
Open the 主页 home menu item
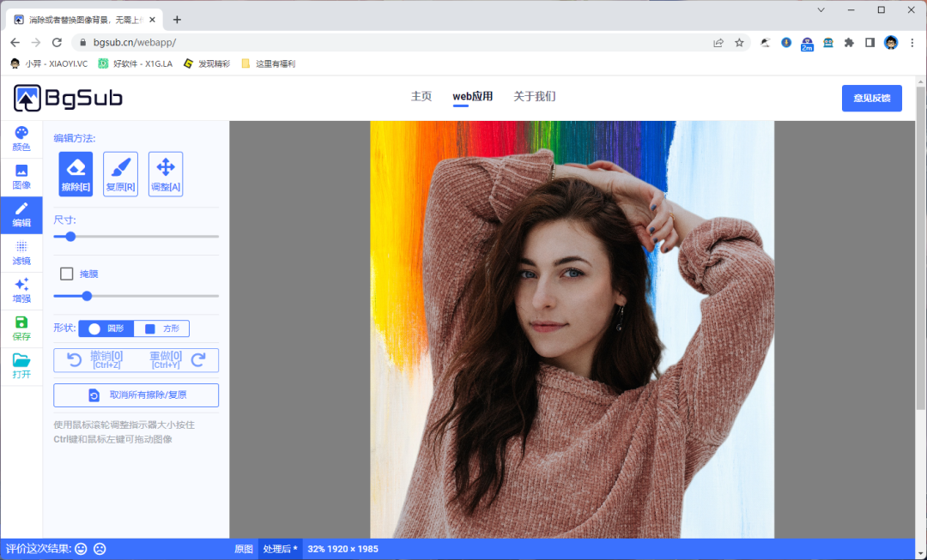(x=421, y=96)
